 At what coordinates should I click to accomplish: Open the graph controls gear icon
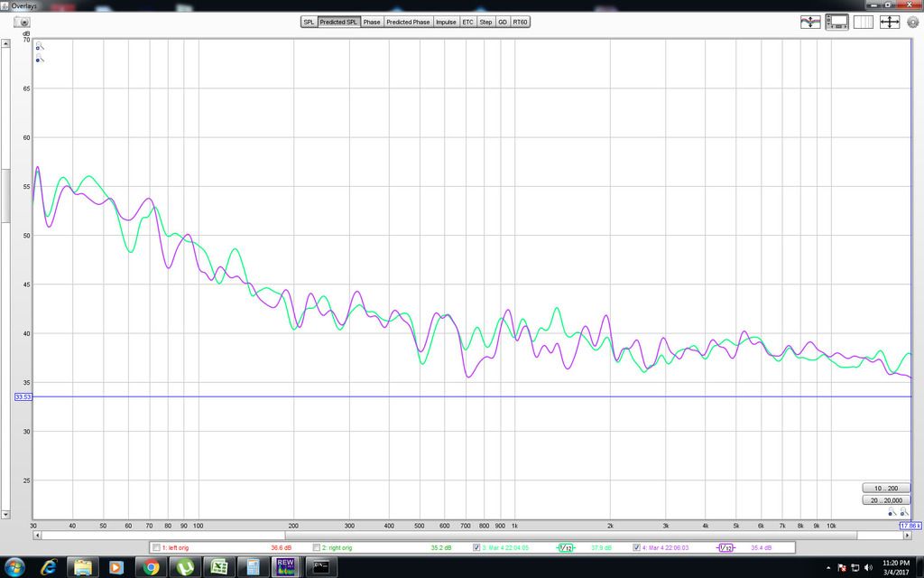click(913, 23)
